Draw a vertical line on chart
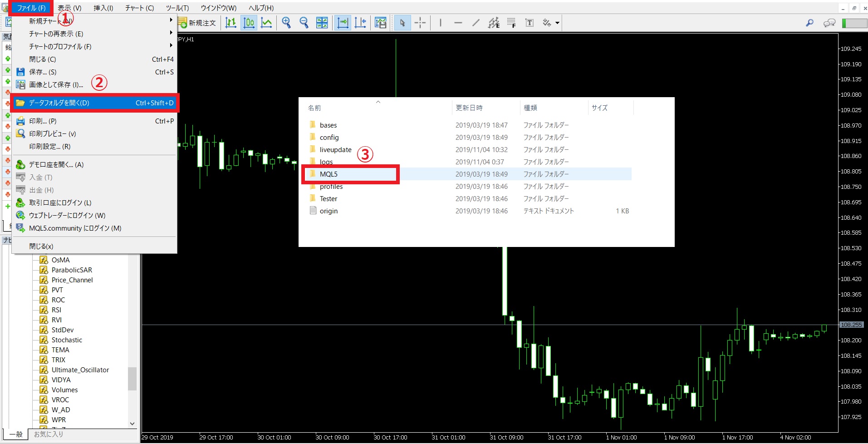 pos(441,23)
